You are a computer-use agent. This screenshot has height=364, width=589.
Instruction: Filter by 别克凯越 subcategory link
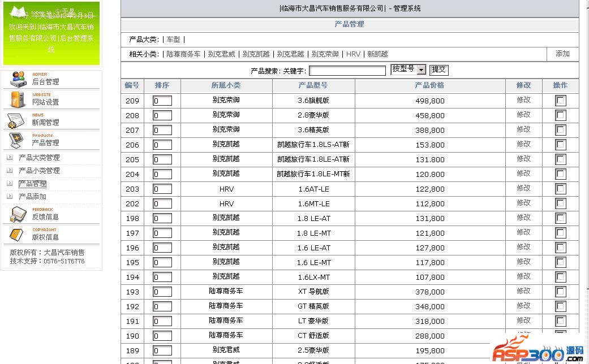[x=256, y=54]
